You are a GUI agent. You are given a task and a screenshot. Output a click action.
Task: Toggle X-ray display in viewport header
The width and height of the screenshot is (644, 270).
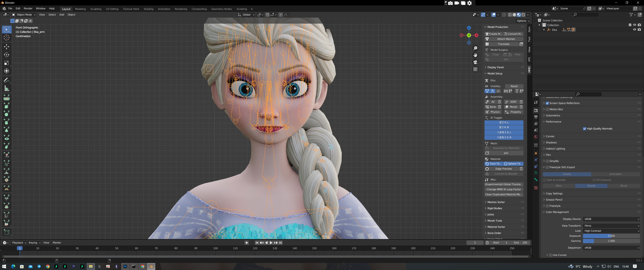504,15
